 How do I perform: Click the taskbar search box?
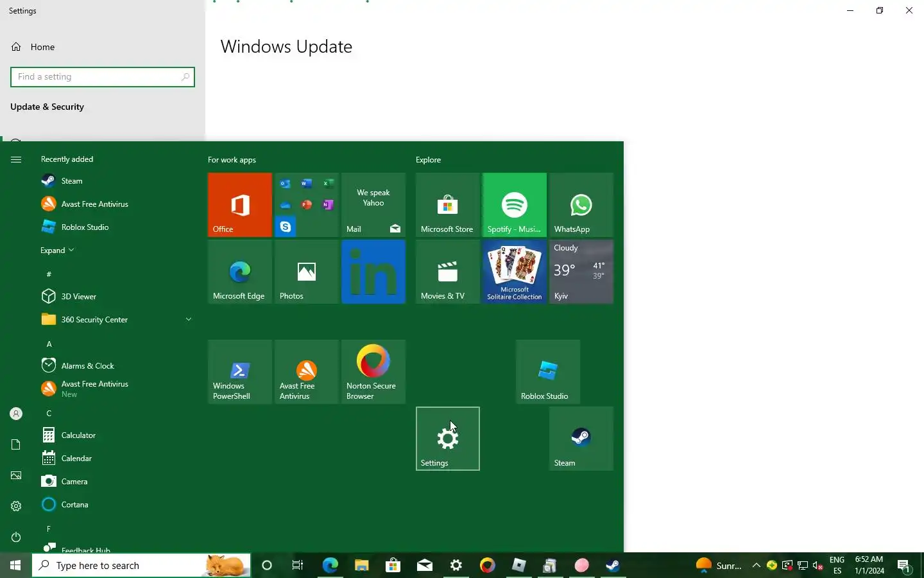pyautogui.click(x=141, y=566)
